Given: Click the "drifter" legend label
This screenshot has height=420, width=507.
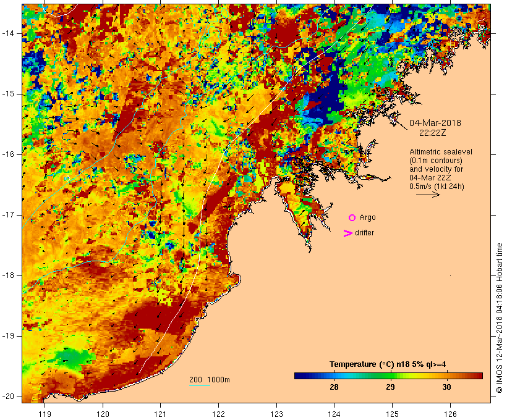Looking at the screenshot, I should (x=364, y=233).
